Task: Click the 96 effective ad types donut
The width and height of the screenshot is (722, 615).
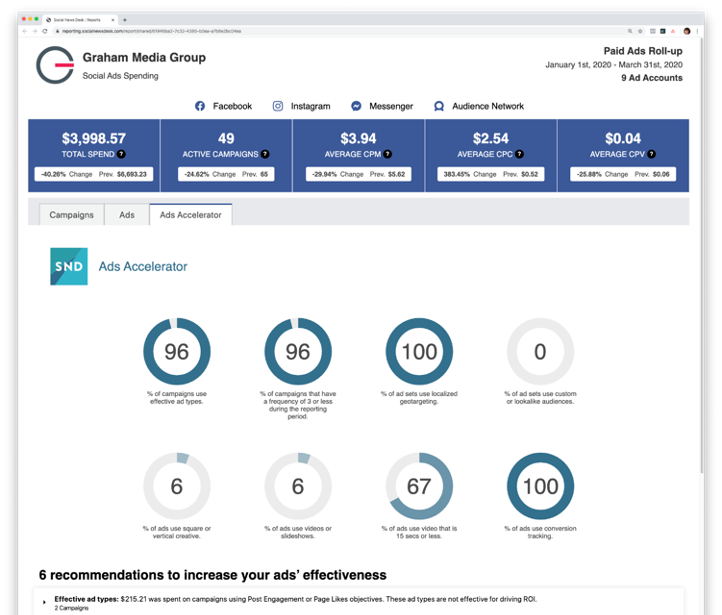Action: pyautogui.click(x=177, y=351)
